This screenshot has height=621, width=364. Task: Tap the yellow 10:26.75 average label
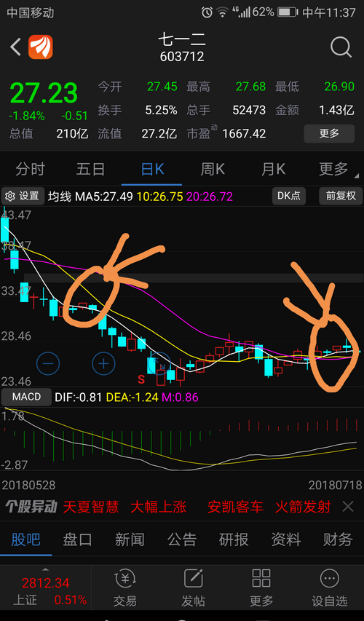pyautogui.click(x=159, y=196)
